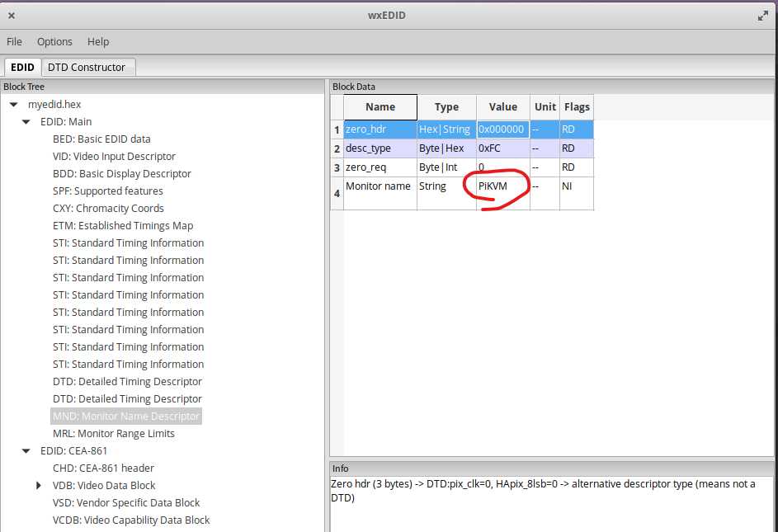Select VCDB: Video Capability Data Block

131,520
